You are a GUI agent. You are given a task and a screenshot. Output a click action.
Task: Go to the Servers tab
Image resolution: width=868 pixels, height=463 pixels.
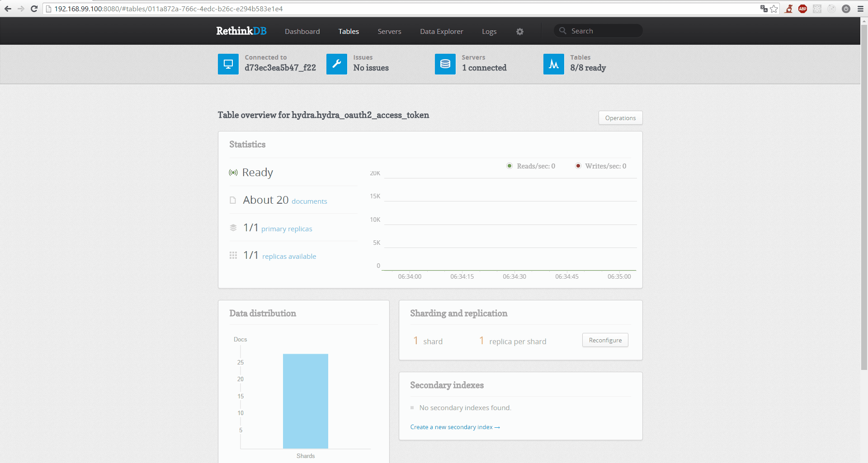click(x=389, y=31)
